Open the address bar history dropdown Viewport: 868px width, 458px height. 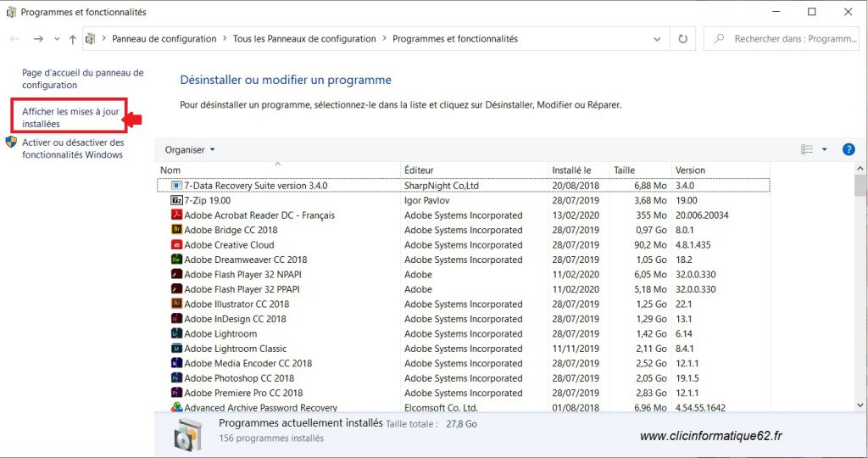tap(657, 39)
